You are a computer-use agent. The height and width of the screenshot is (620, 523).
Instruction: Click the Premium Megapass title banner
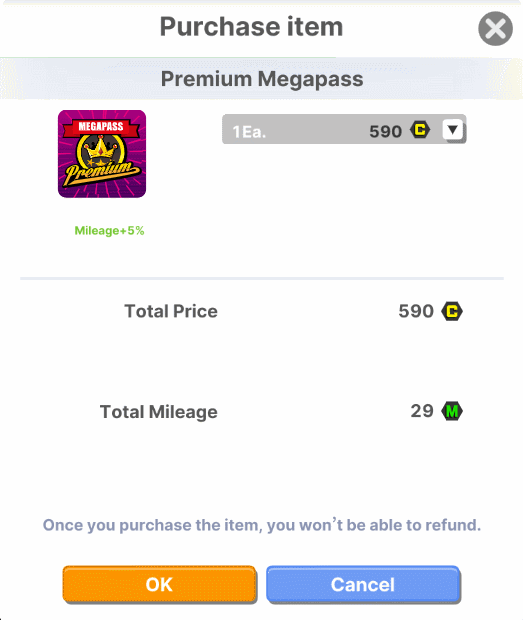[x=262, y=78]
